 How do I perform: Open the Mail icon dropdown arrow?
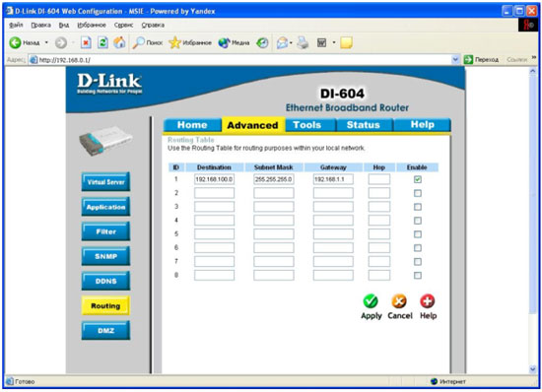291,42
